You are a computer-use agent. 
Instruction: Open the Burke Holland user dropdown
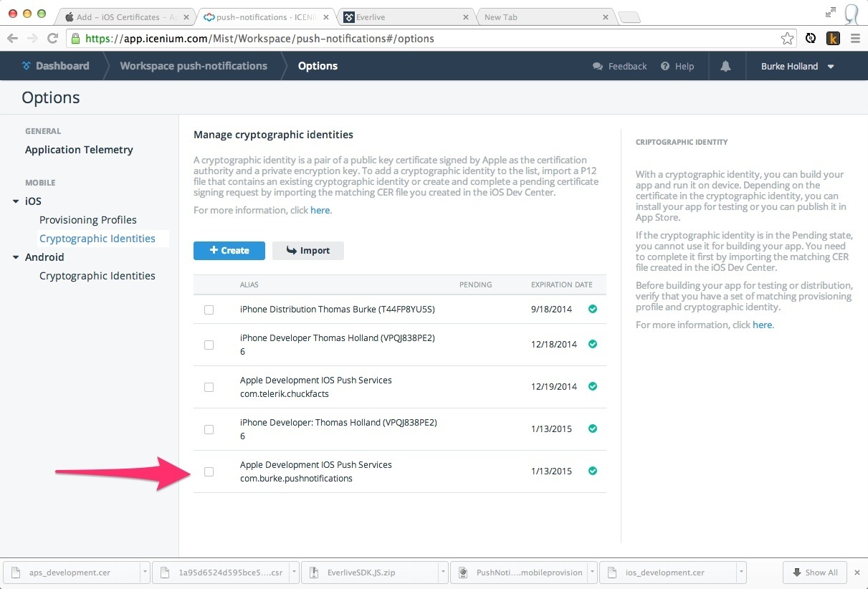click(798, 66)
